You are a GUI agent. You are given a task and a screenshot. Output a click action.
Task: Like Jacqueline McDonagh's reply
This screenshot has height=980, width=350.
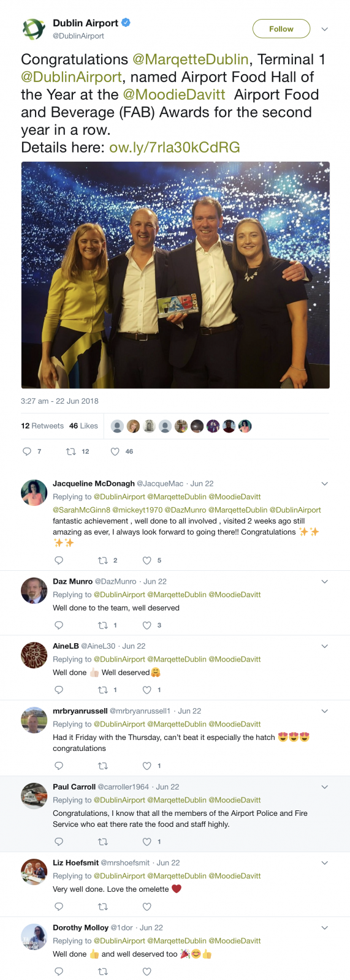click(147, 560)
